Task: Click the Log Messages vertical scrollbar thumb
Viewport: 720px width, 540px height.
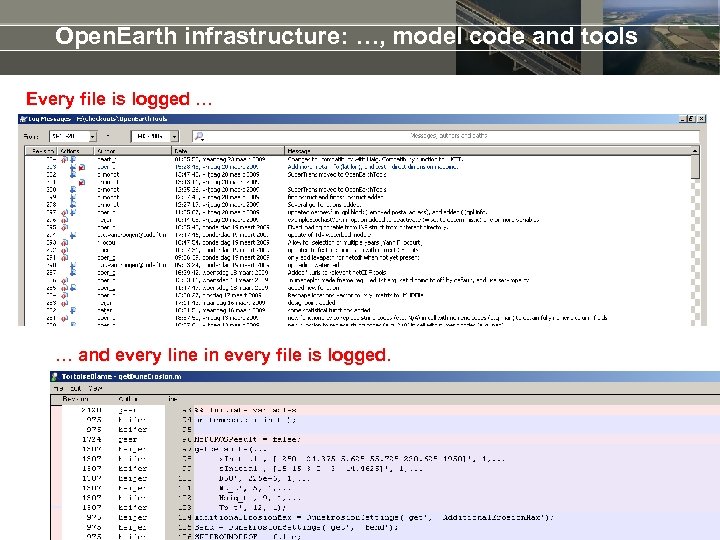Action: click(695, 167)
